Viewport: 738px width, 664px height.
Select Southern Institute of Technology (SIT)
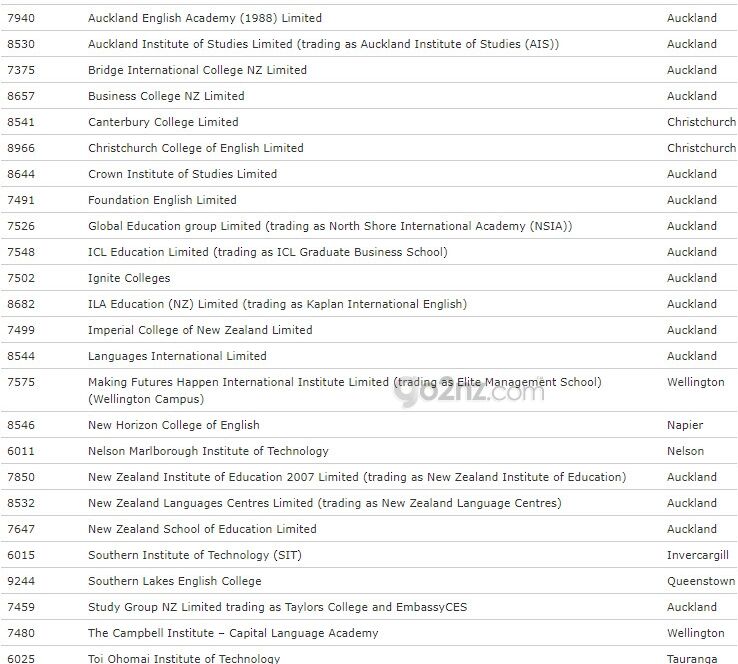point(194,555)
